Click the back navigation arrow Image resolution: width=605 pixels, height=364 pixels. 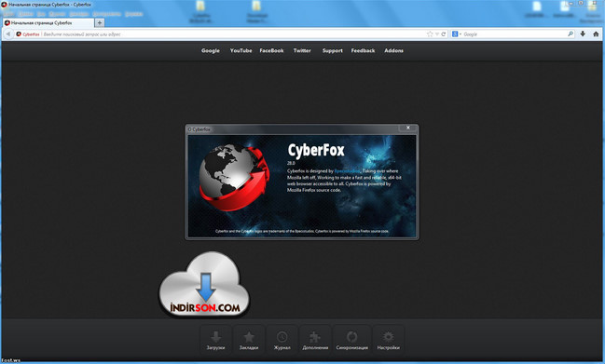[x=8, y=34]
